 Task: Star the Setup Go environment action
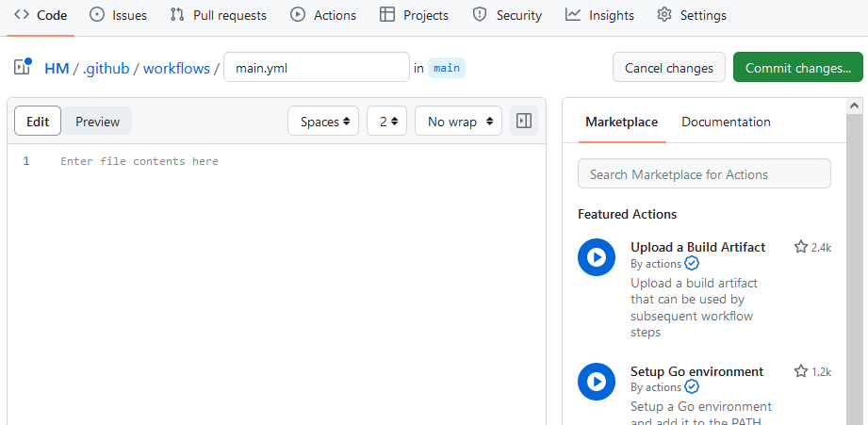pos(801,371)
